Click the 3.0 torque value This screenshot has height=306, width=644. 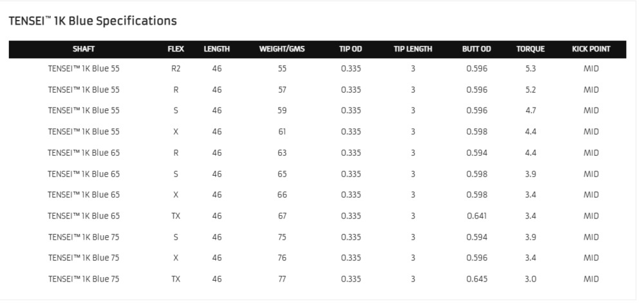(x=531, y=280)
